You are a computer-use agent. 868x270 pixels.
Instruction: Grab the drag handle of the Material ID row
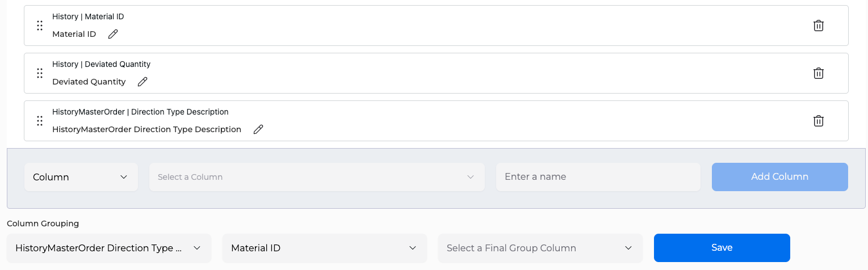tap(40, 26)
